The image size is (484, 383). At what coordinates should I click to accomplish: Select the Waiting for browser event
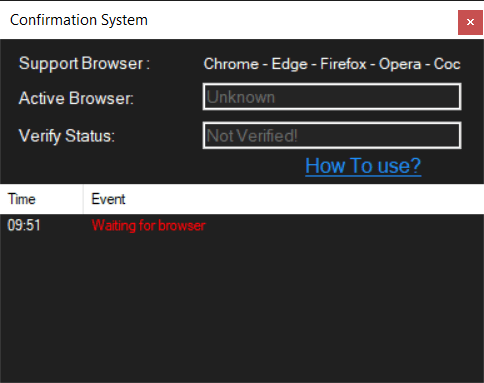click(148, 226)
